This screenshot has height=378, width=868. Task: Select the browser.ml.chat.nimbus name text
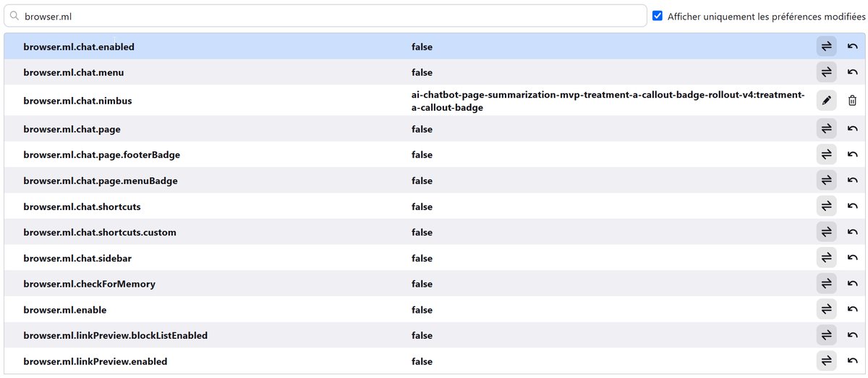click(x=77, y=101)
